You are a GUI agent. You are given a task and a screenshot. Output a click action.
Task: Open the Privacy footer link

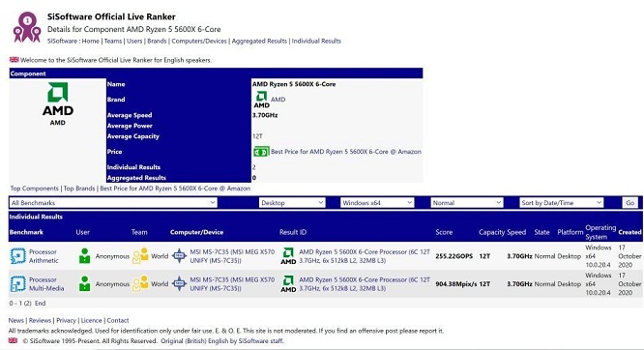(66, 320)
